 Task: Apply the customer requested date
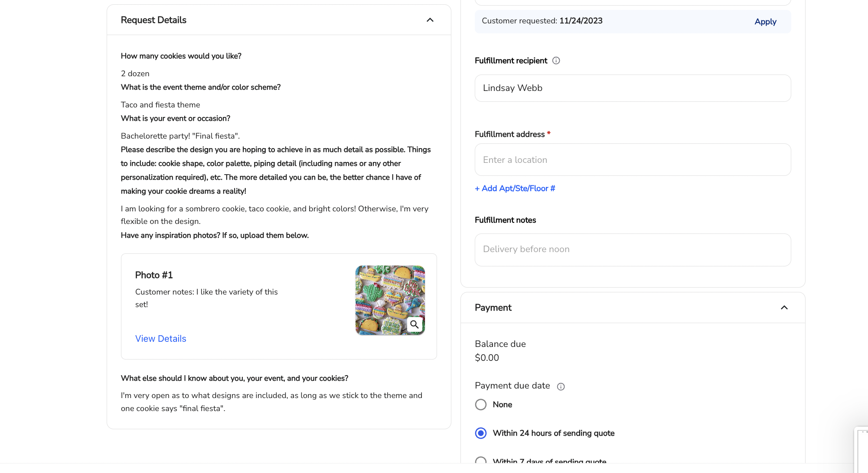pos(765,22)
